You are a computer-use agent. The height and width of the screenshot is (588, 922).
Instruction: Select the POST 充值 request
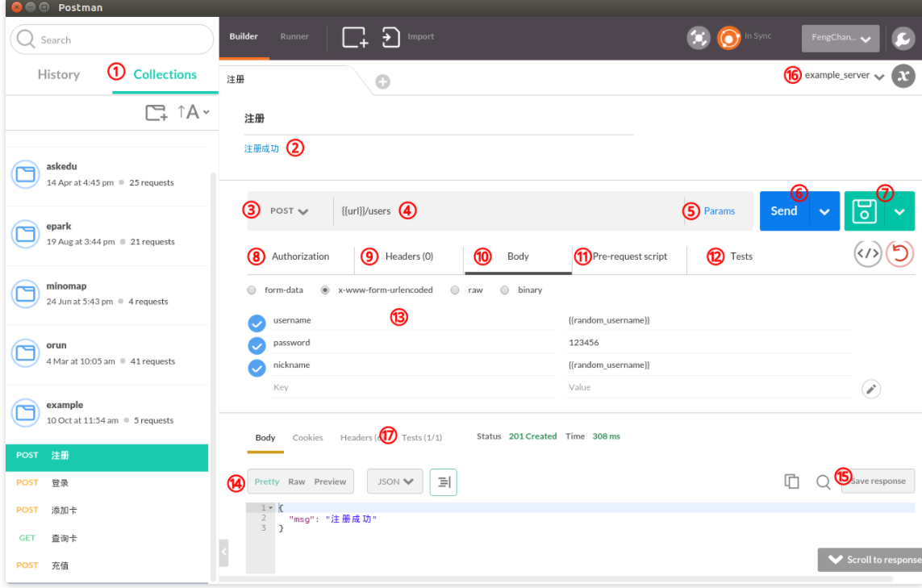(107, 565)
